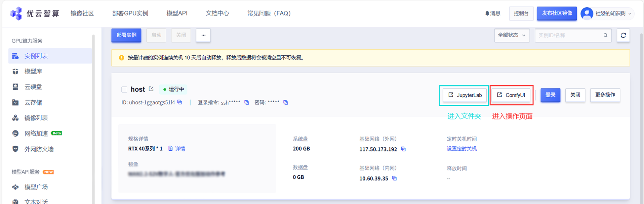Screen dimensions: 644x204
Task: Click the 网络加速 sidebar icon
Action: point(15,134)
